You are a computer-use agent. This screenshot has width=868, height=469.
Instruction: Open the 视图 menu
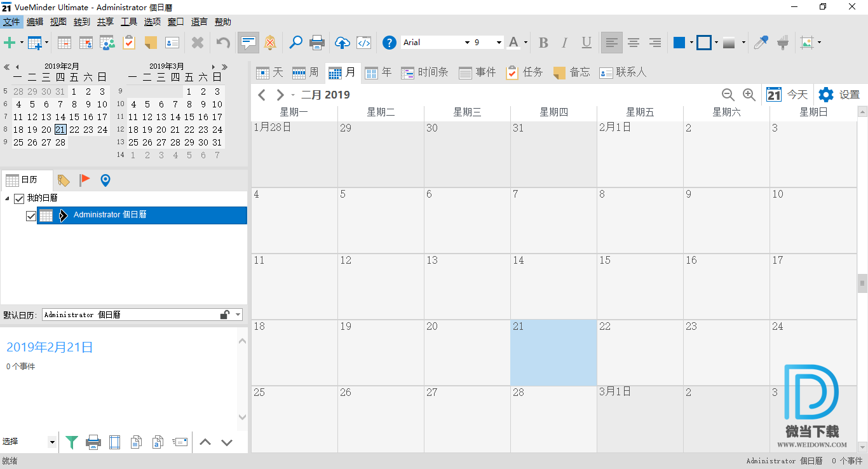pyautogui.click(x=58, y=22)
